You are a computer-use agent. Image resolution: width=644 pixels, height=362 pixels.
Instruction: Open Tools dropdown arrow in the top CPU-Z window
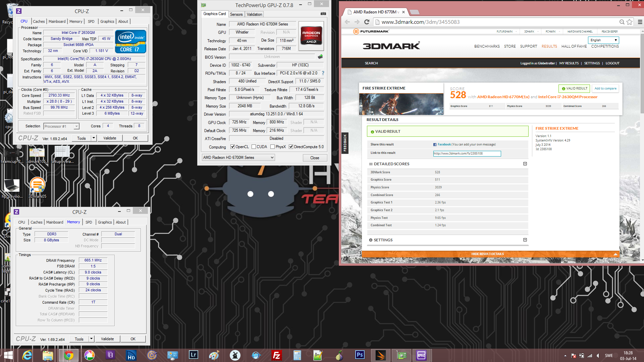[x=94, y=138]
